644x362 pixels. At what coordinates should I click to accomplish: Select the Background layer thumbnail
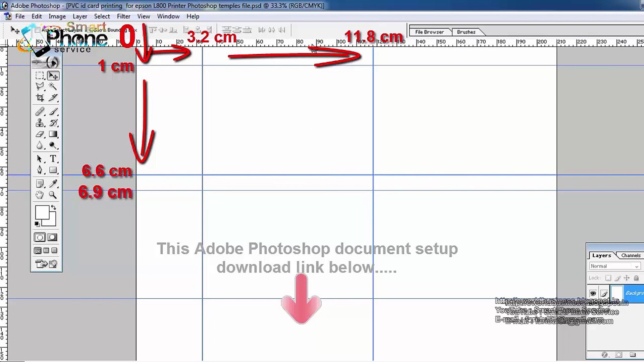point(617,293)
